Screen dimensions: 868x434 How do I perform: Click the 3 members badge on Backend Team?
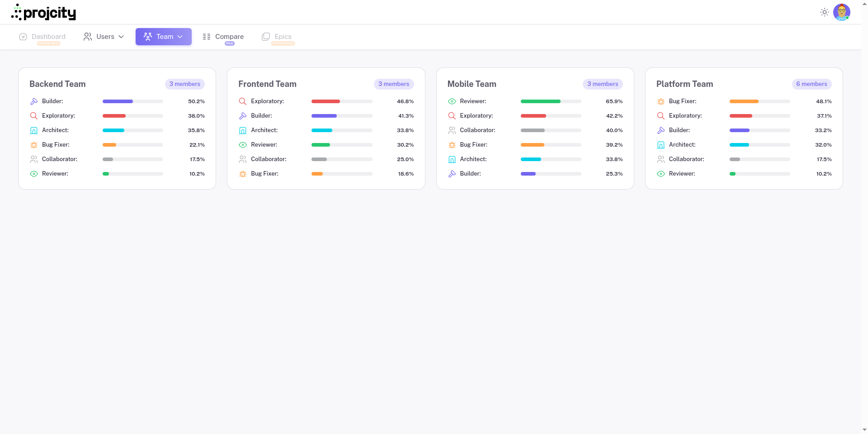[x=184, y=84]
